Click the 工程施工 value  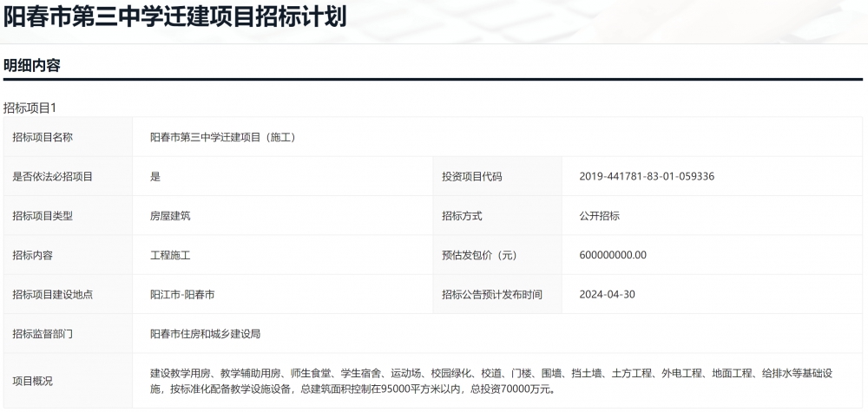(170, 256)
